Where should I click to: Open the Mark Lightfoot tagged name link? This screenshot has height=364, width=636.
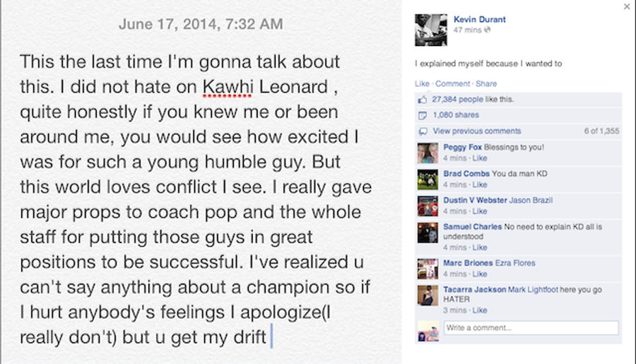pos(533,290)
